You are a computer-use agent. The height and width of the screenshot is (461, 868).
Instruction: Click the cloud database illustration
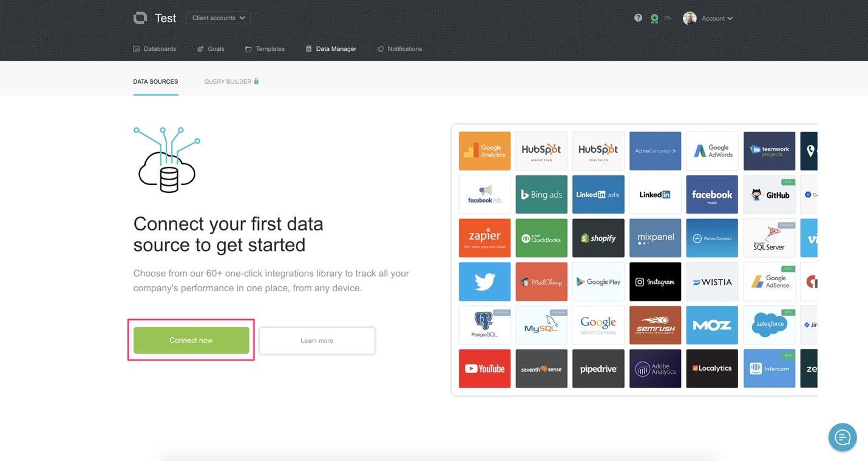point(167,160)
